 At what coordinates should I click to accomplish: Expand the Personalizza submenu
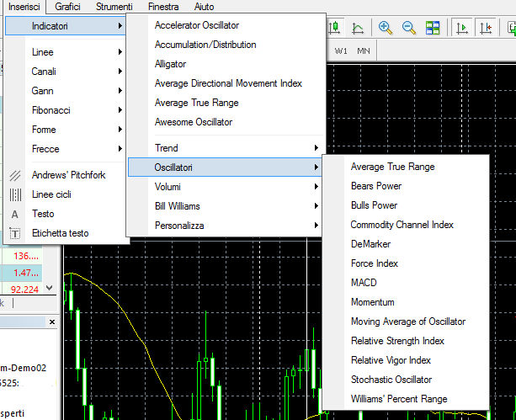point(225,226)
